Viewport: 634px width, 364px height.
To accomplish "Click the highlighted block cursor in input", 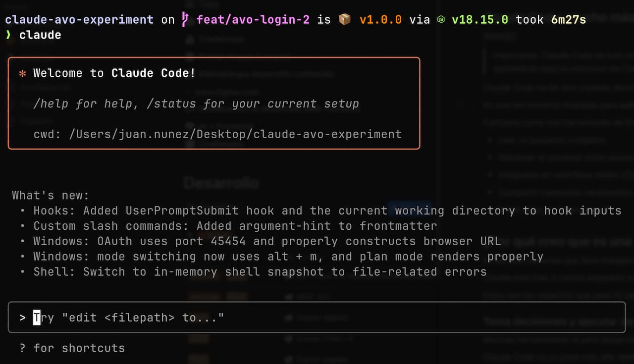I will click(x=37, y=317).
